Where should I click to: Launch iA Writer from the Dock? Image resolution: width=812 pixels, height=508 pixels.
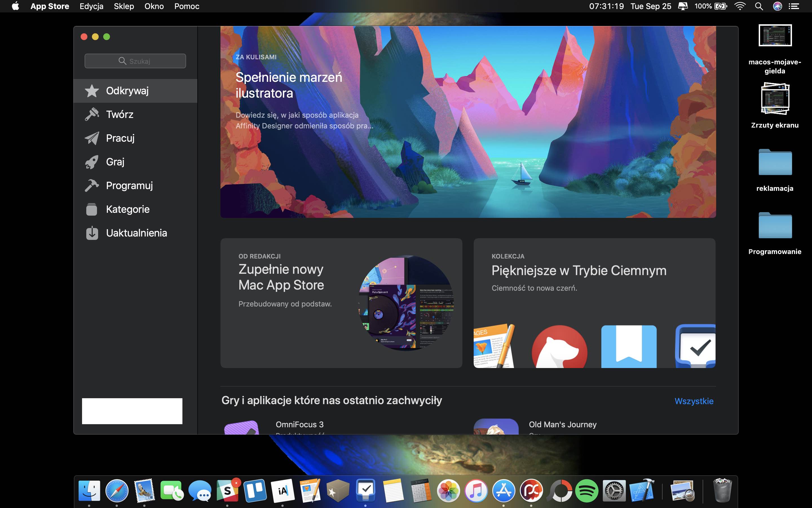[x=283, y=491]
